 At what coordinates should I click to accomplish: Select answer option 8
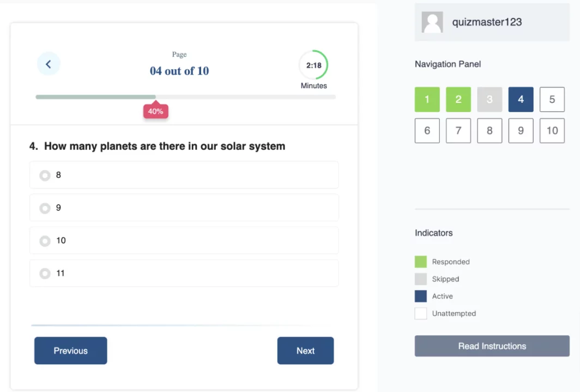coord(184,175)
